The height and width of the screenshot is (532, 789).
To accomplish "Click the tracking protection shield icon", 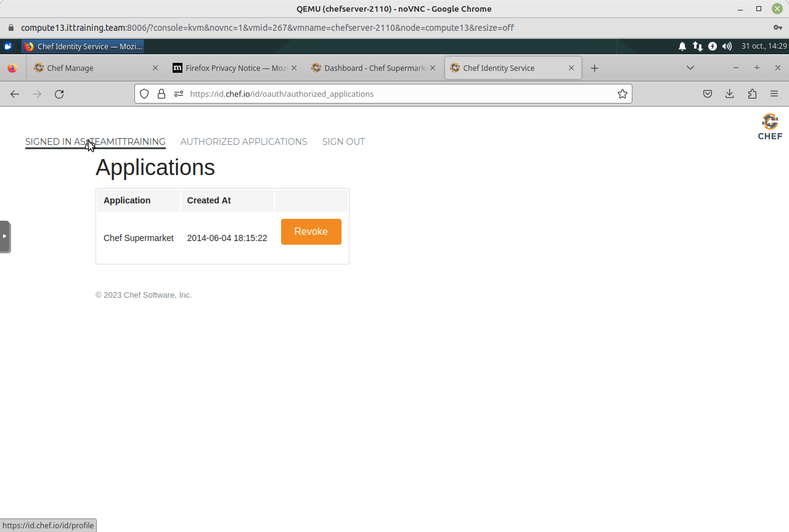I will (144, 94).
